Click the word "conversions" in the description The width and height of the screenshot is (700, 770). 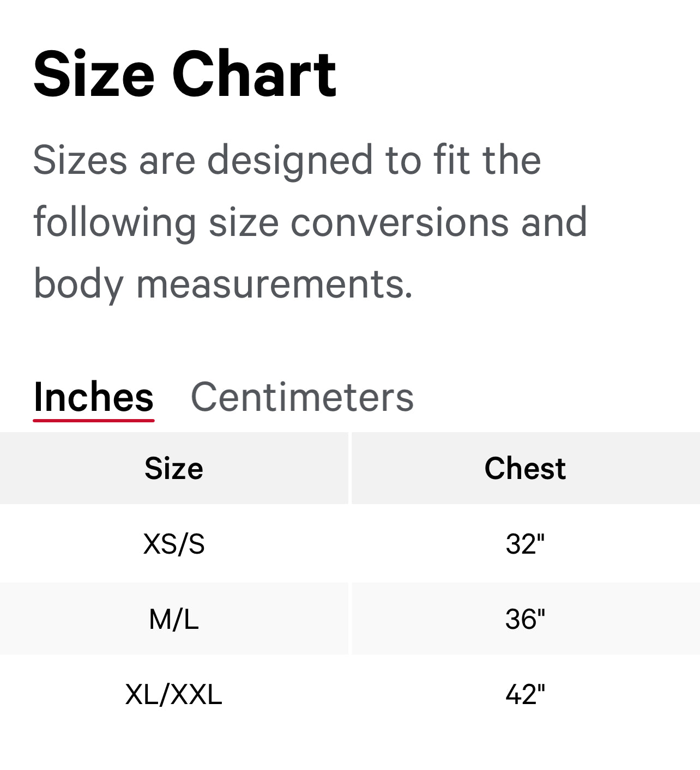coord(399,222)
